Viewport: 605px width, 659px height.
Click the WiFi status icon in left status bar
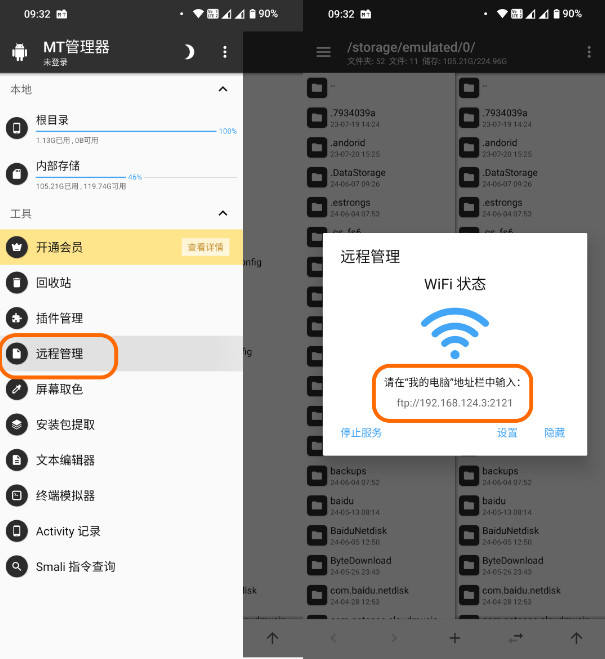[198, 14]
